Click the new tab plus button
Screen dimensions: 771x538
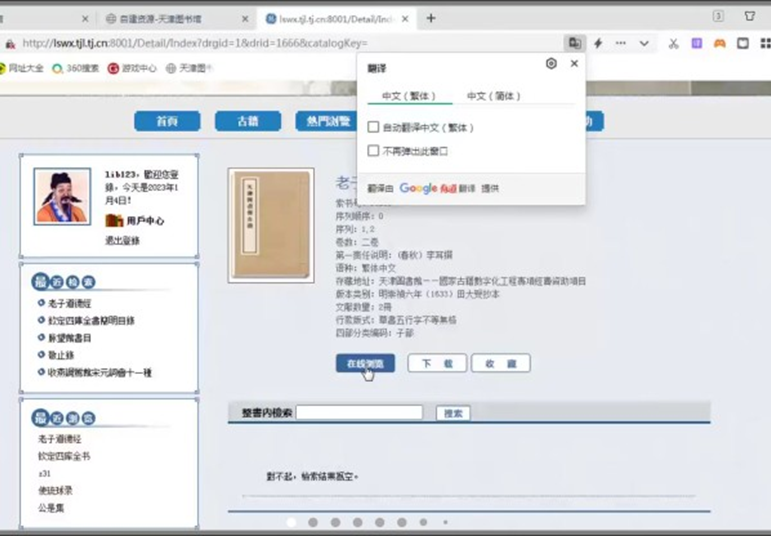431,18
